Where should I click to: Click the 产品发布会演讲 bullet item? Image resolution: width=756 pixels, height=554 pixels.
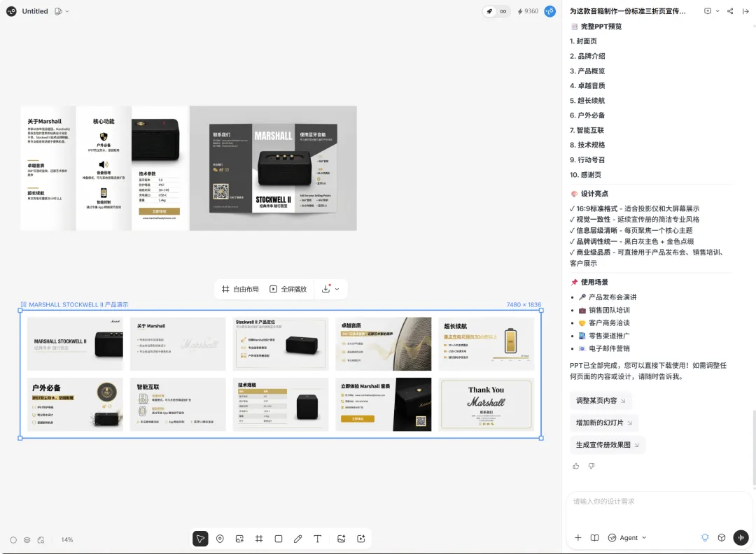(608, 297)
